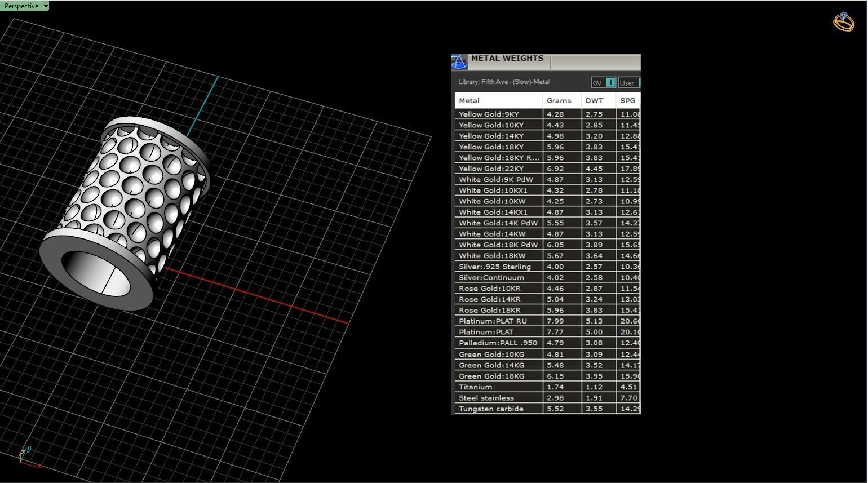
Task: Click the Metal Weights panel scale icon
Action: click(459, 62)
